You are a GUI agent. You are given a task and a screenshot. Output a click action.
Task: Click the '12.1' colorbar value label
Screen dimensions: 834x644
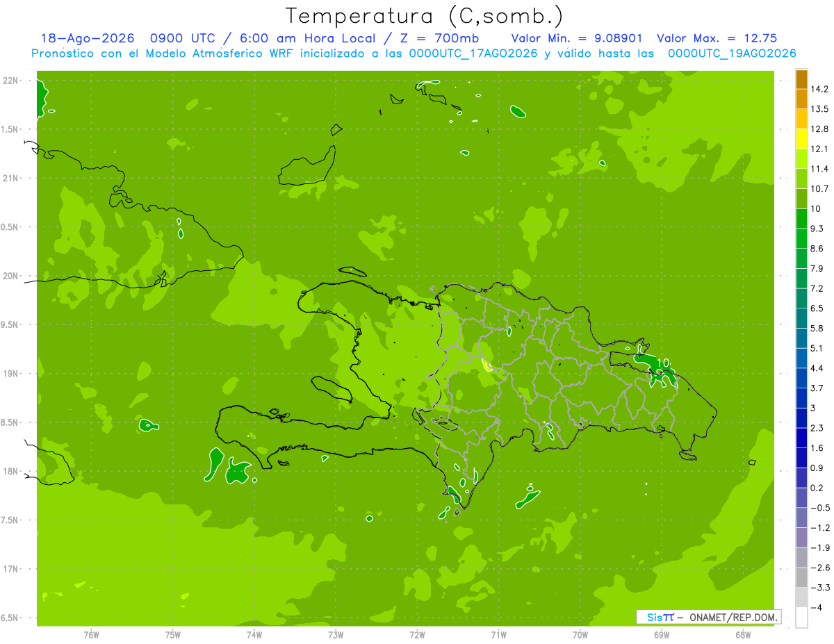pyautogui.click(x=820, y=149)
